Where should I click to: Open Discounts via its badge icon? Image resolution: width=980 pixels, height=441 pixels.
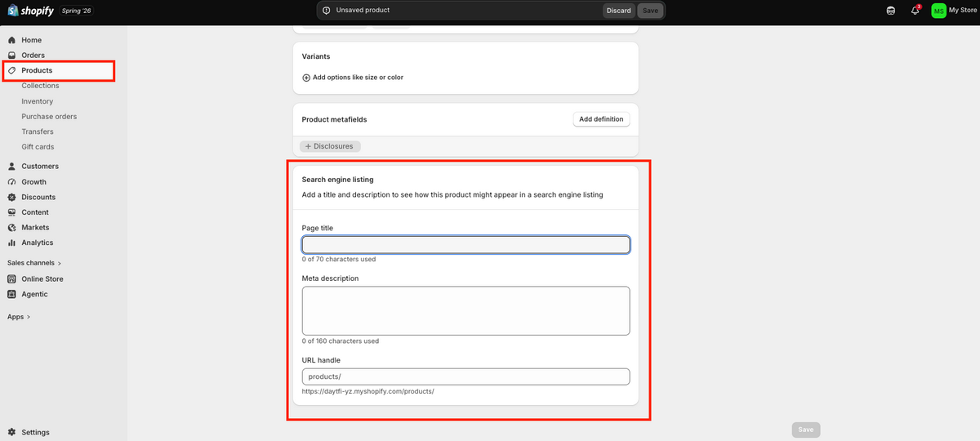click(x=11, y=197)
